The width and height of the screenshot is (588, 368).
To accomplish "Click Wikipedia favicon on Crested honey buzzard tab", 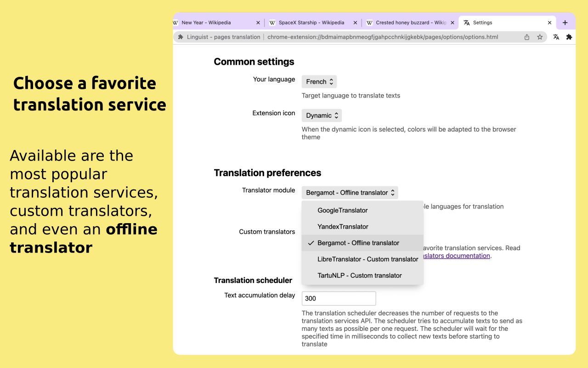I will tap(370, 22).
